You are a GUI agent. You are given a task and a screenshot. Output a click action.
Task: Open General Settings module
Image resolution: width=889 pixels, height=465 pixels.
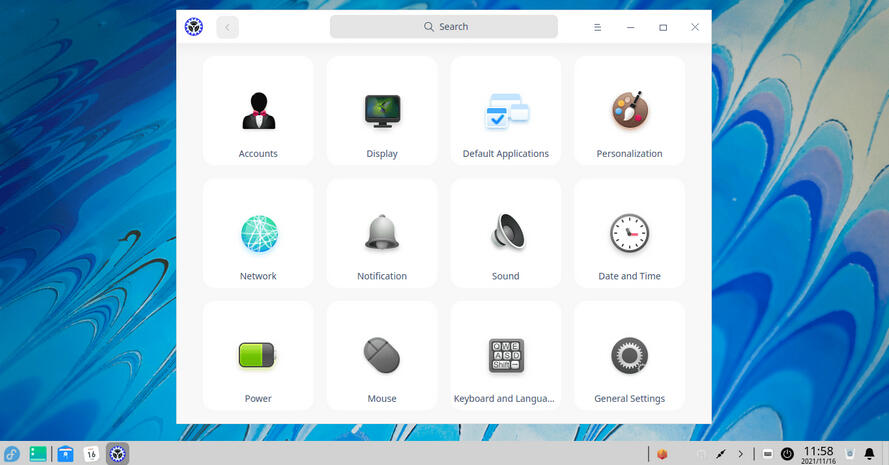click(629, 356)
